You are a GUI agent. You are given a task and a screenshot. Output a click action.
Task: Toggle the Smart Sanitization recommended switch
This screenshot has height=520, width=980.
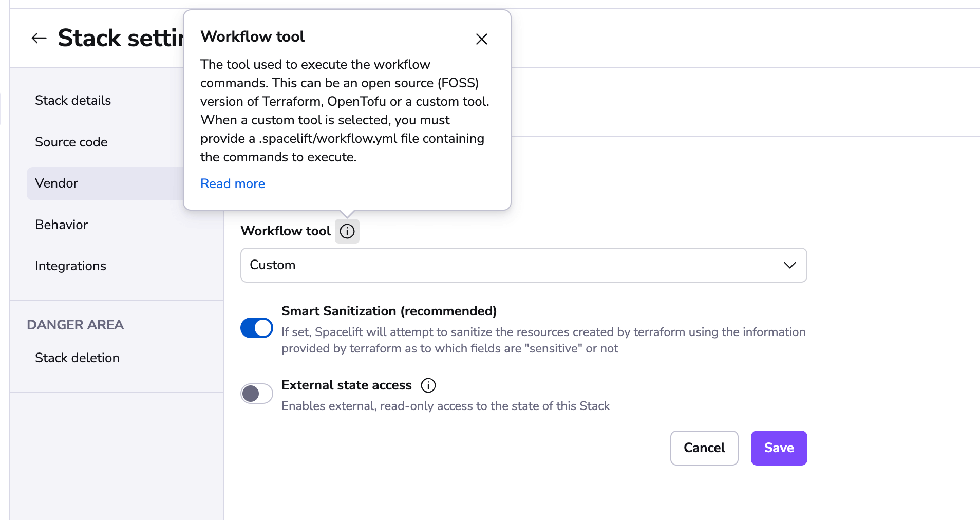(256, 327)
